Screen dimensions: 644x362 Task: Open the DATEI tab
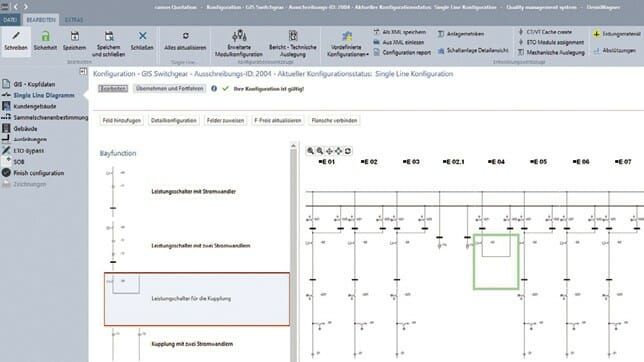(10, 20)
